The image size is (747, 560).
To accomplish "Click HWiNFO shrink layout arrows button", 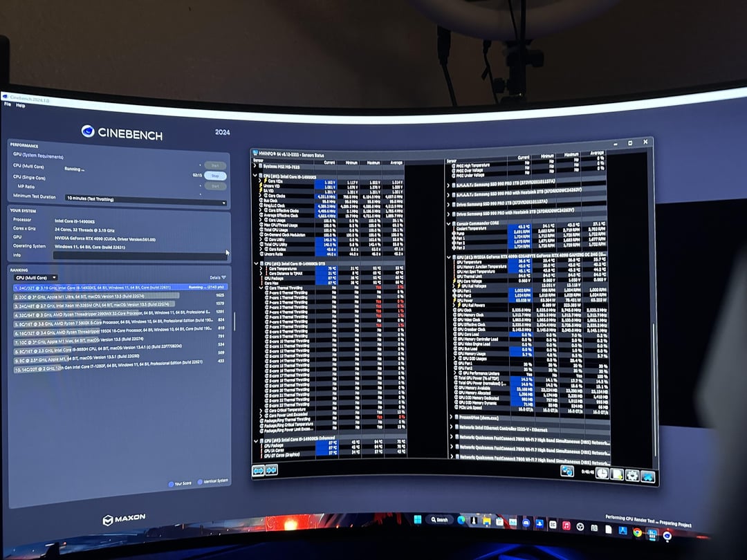I will click(x=272, y=470).
